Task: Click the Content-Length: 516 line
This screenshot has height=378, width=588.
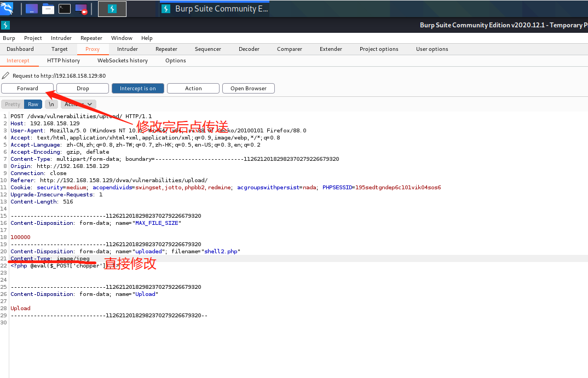Action: [x=42, y=201]
